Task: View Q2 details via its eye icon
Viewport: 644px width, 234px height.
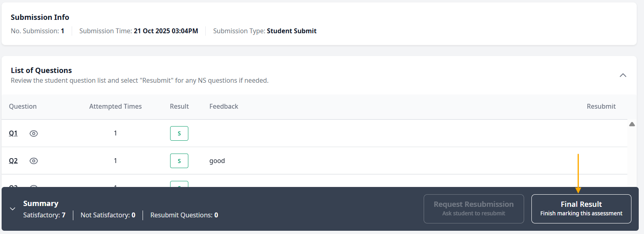Action: 34,161
